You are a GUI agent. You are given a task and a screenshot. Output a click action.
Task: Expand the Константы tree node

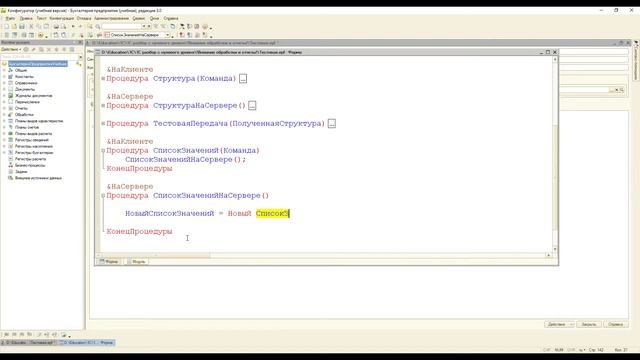(x=4, y=77)
